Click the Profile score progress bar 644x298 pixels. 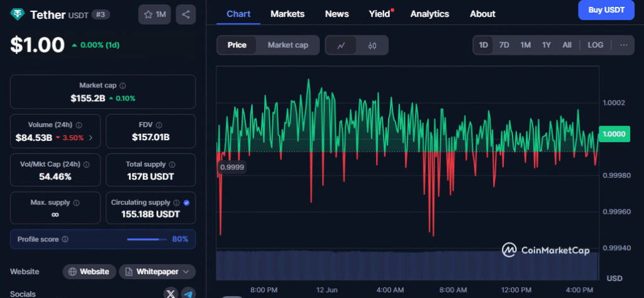click(x=147, y=240)
